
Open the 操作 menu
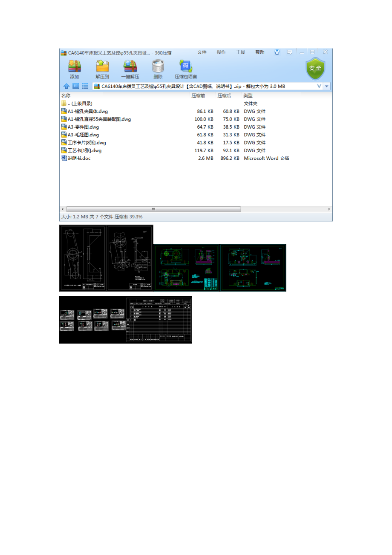pos(221,52)
